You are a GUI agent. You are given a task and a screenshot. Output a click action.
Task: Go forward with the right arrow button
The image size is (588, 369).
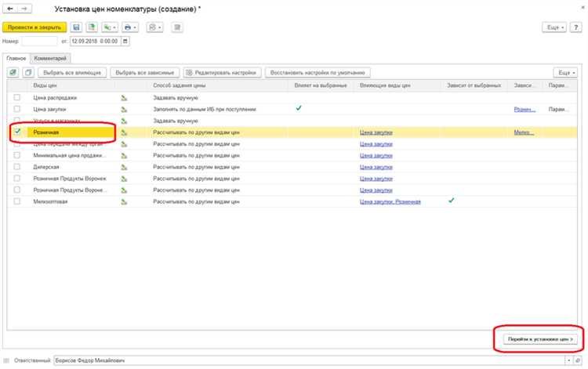coord(24,9)
